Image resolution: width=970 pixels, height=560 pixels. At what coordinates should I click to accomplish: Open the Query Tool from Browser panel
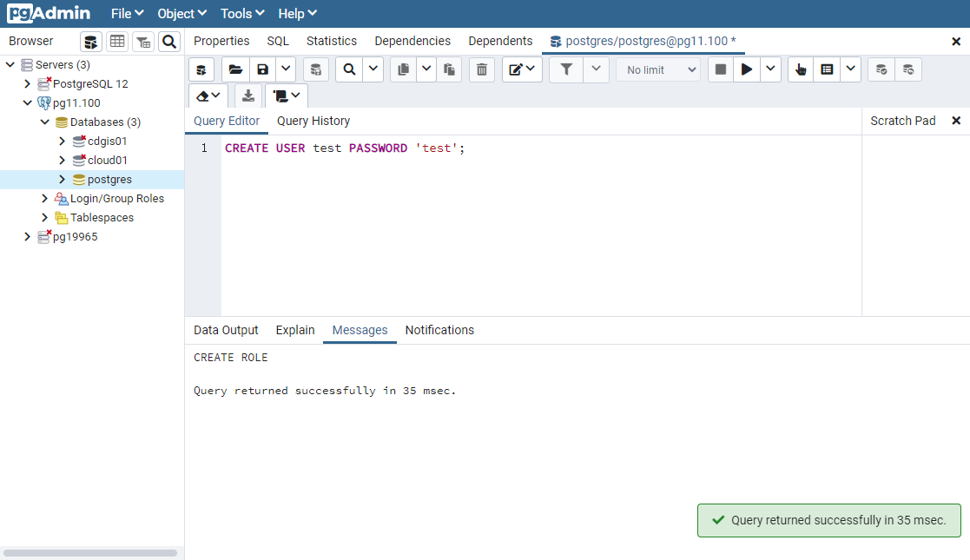coord(91,42)
